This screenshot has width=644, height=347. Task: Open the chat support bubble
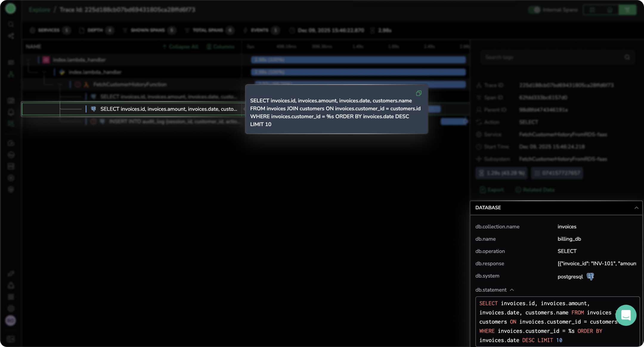pyautogui.click(x=626, y=315)
